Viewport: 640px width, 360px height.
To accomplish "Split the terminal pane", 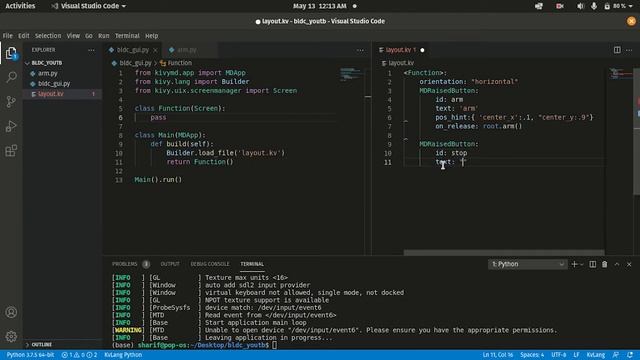I will coord(593,264).
